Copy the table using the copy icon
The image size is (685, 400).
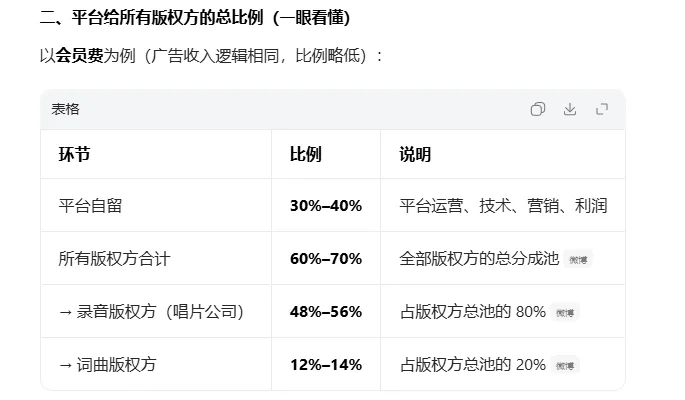(538, 109)
